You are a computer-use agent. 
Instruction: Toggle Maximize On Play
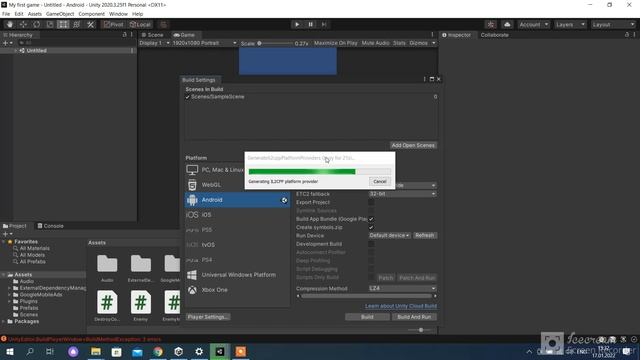click(x=336, y=43)
